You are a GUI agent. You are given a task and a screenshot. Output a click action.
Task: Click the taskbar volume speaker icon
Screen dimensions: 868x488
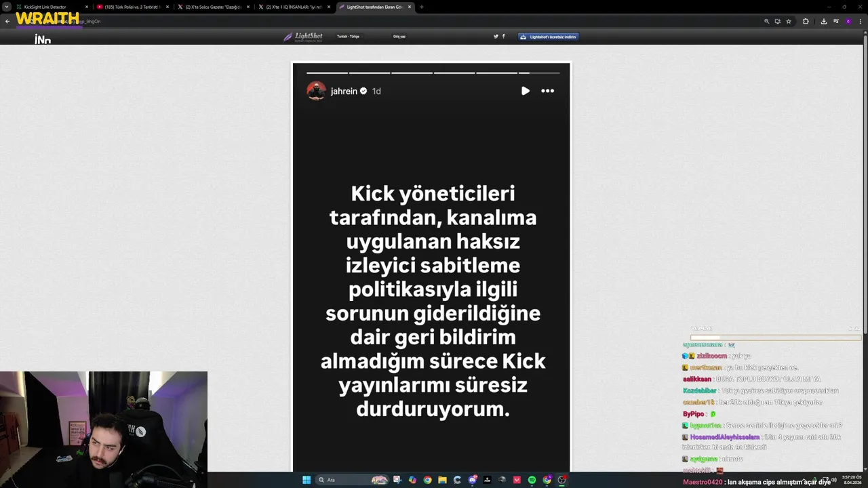pos(833,480)
